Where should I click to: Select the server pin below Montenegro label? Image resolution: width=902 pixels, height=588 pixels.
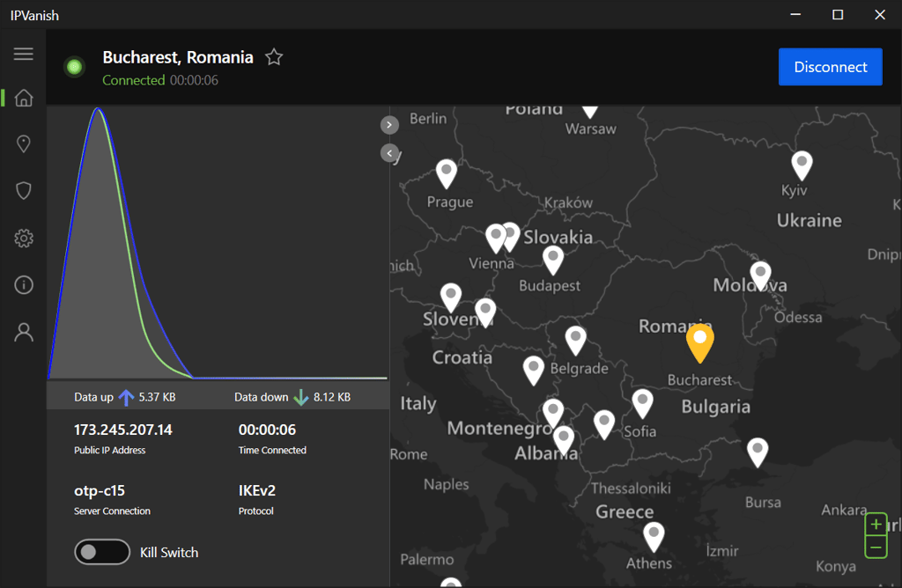(553, 415)
